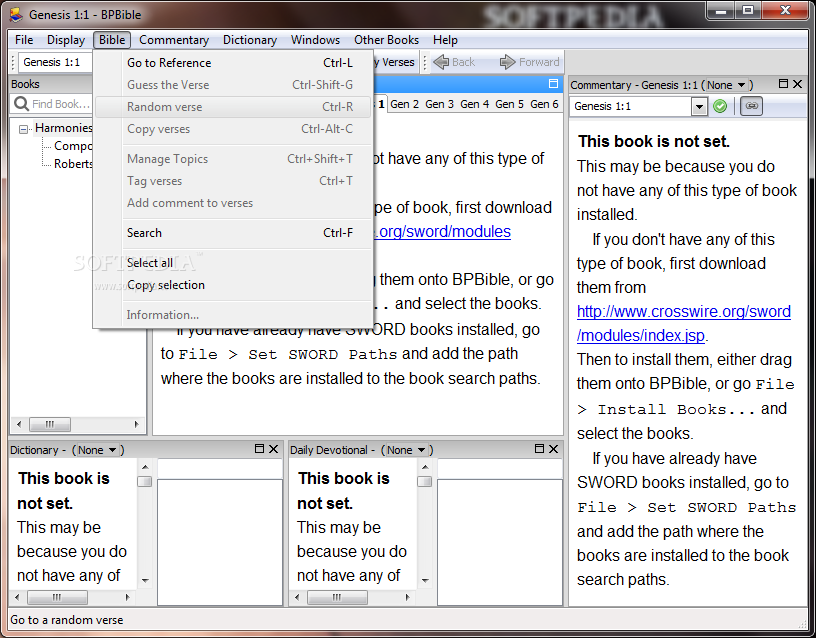Click the Daily Devotional vertical scrollbar thumb

tap(425, 481)
